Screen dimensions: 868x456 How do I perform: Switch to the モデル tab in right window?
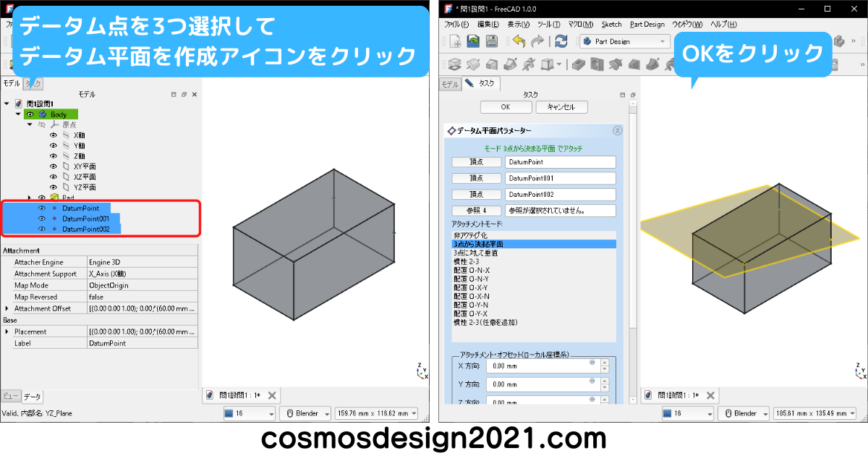point(450,85)
